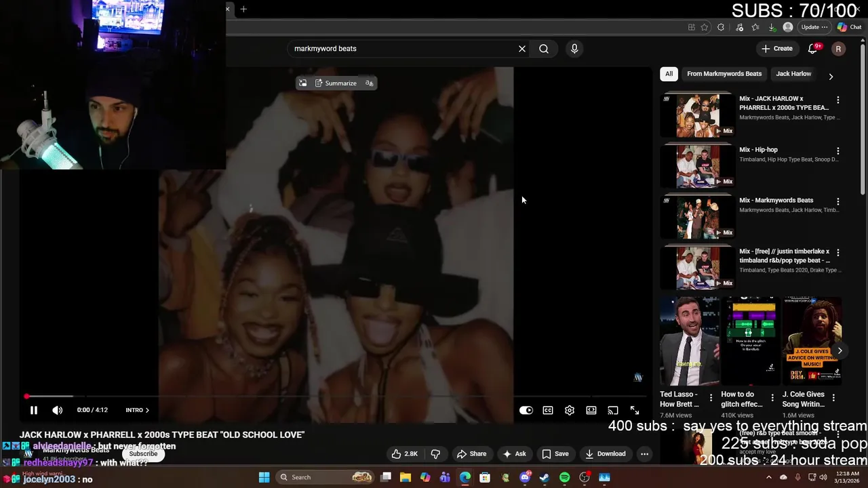Toggle the autoplay switch in the player

click(x=526, y=410)
